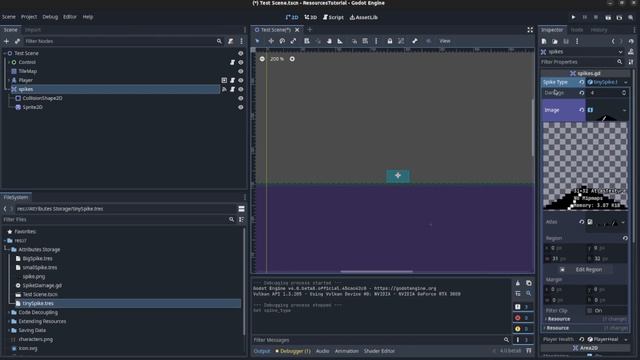Open the Scene menu

(x=9, y=17)
